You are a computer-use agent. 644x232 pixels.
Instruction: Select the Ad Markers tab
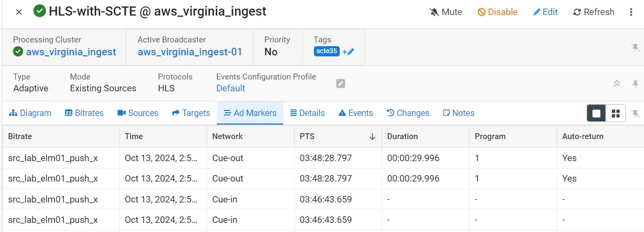[x=250, y=113]
